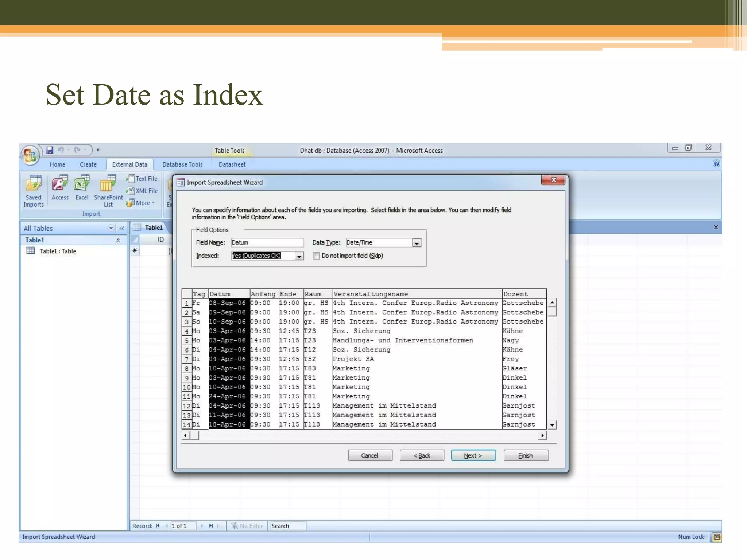Close the Import Spreadsheet Wizard dialog

[553, 180]
